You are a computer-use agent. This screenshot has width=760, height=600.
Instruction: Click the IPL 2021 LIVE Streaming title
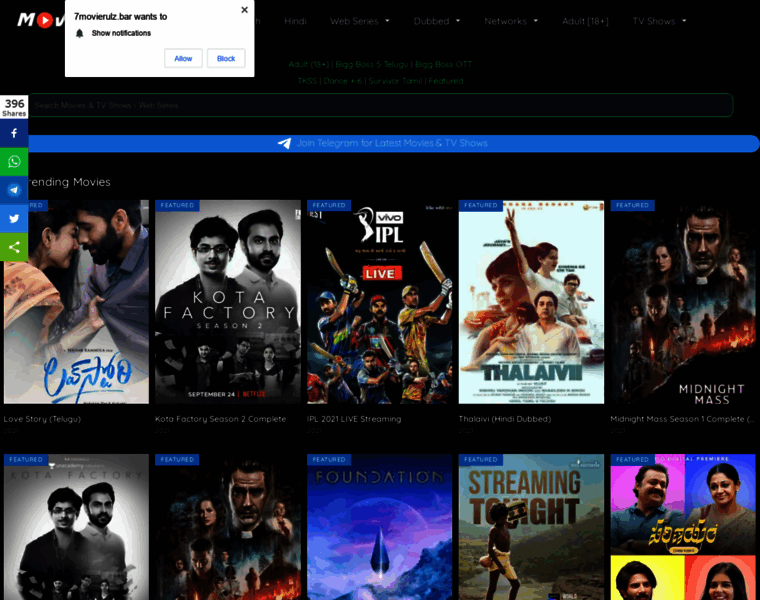point(354,419)
